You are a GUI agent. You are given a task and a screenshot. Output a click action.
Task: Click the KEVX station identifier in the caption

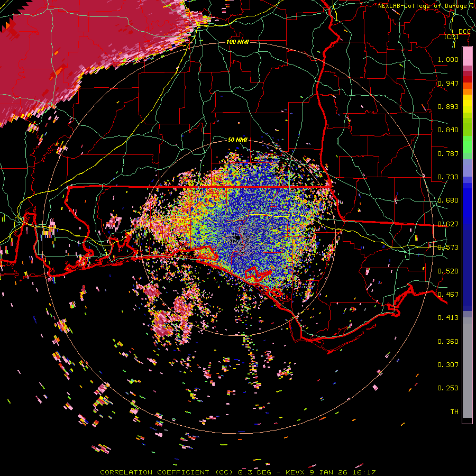(x=295, y=472)
